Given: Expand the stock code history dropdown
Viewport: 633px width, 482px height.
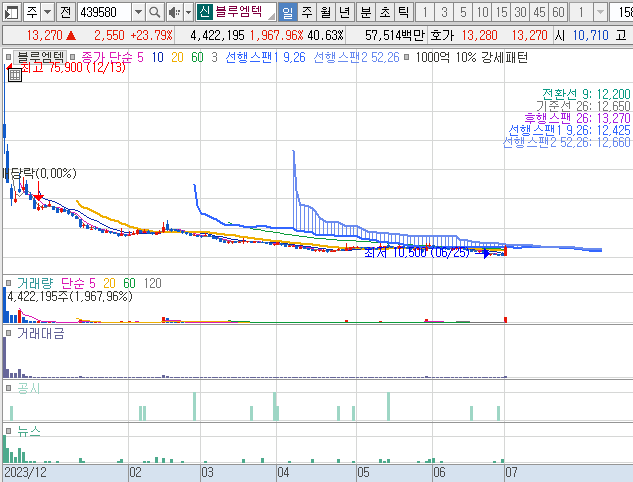Looking at the screenshot, I should click(x=138, y=13).
